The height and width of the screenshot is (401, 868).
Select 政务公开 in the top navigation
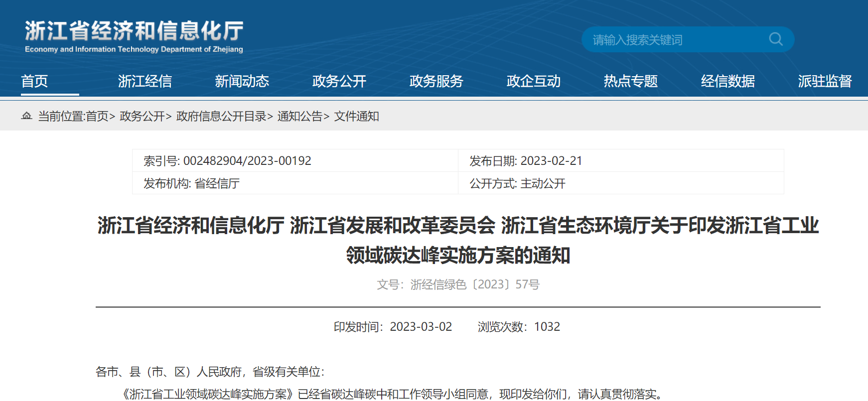[x=339, y=81]
